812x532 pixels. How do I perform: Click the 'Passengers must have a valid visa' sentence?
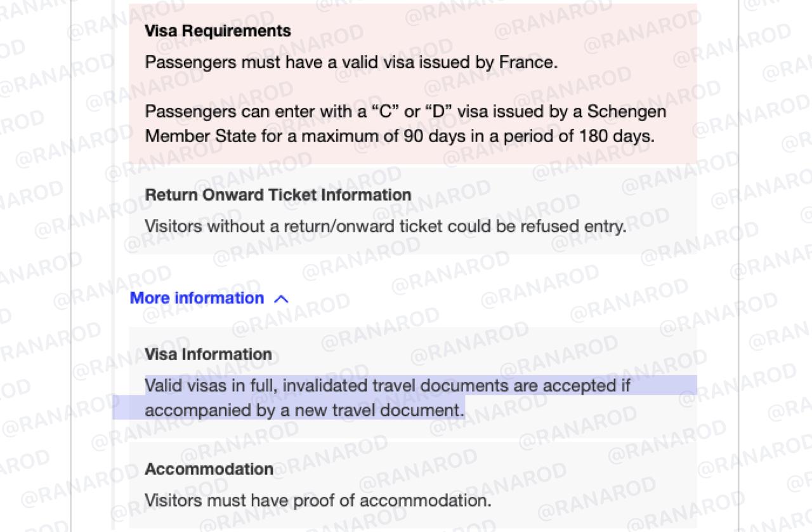coord(351,63)
